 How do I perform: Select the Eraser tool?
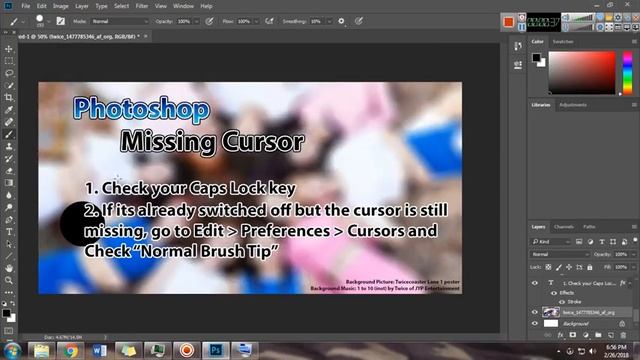click(x=9, y=171)
